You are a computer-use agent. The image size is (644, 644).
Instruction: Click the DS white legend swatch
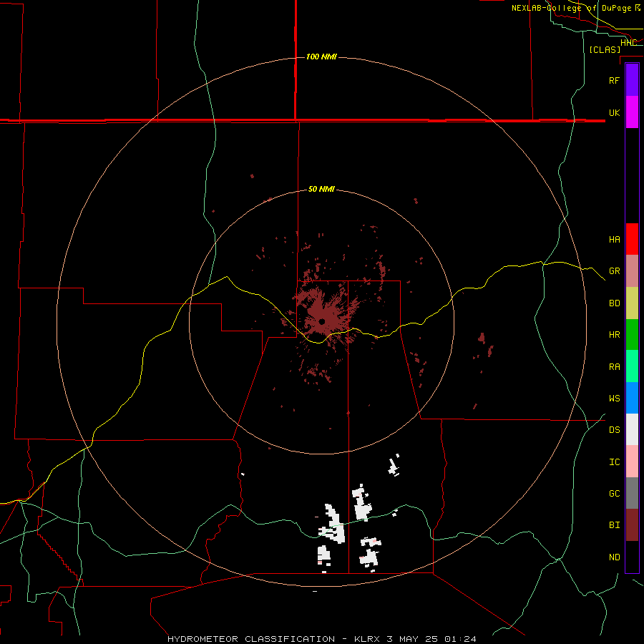pyautogui.click(x=632, y=429)
